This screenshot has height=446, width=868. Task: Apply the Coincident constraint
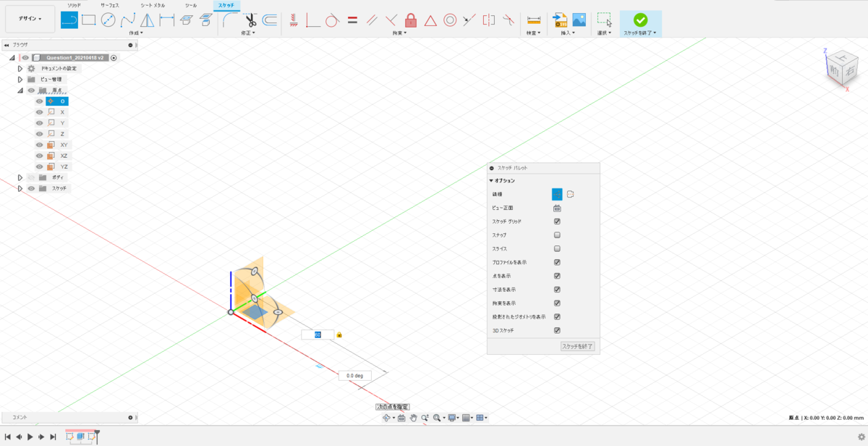tap(313, 20)
